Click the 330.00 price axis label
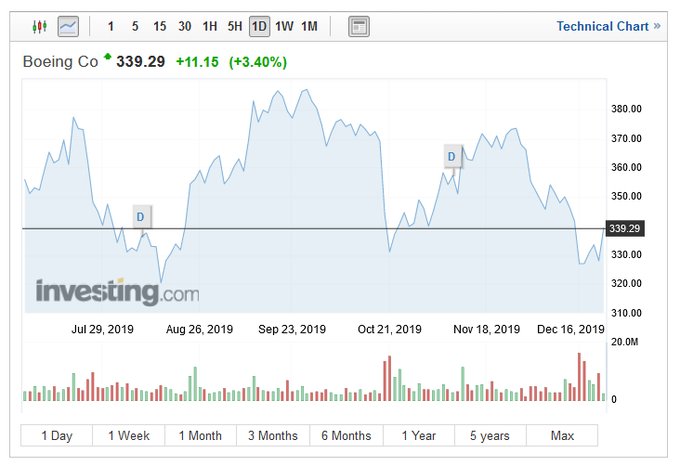 pyautogui.click(x=626, y=254)
